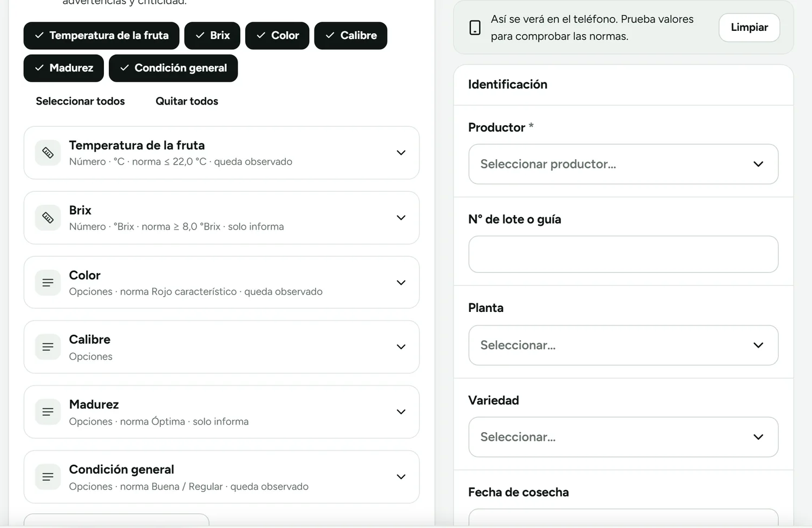The height and width of the screenshot is (528, 812).
Task: Toggle the Color chip off
Action: 277,36
